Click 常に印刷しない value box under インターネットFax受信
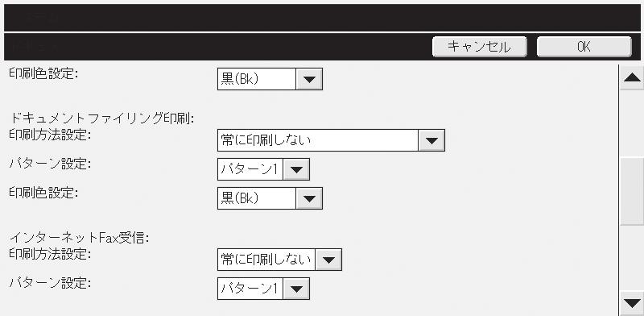The width and height of the screenshot is (644, 316). [x=266, y=260]
